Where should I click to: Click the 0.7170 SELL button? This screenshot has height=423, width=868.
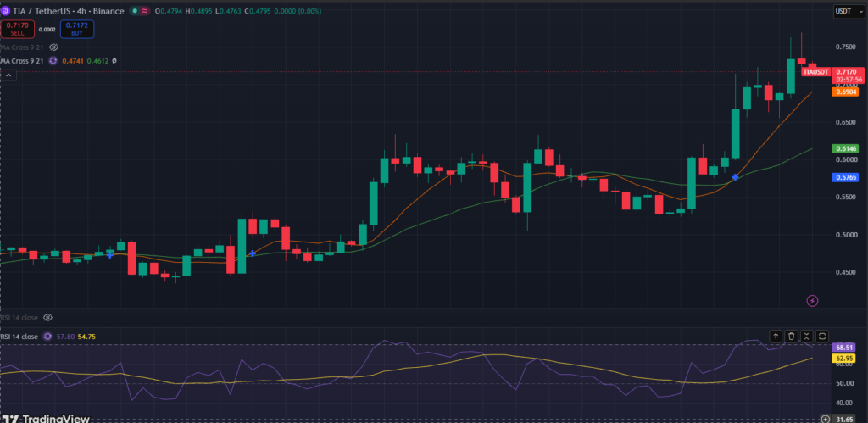click(17, 29)
